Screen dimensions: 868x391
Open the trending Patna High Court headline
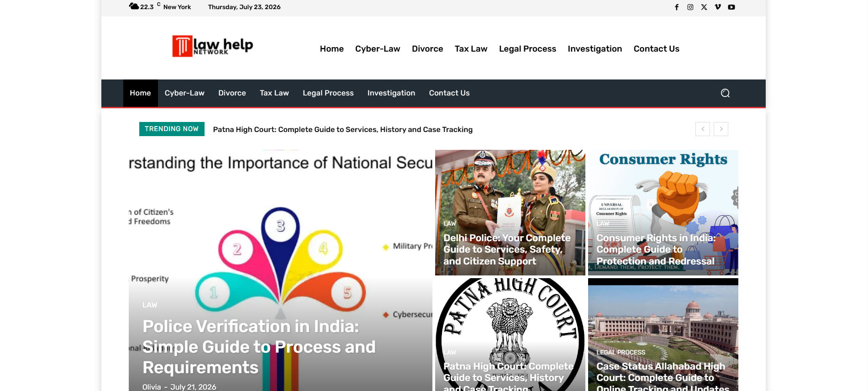(343, 130)
